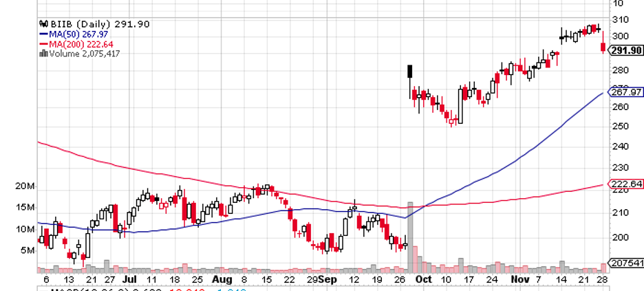The image size is (644, 291).
Task: Click the Volume 2,075,417 legend label
Action: (x=85, y=54)
